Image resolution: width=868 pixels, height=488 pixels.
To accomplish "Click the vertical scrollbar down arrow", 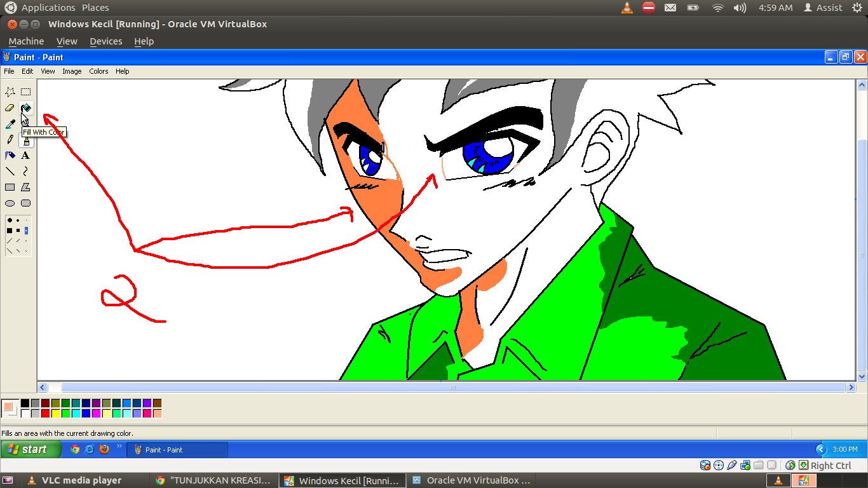I will point(862,376).
